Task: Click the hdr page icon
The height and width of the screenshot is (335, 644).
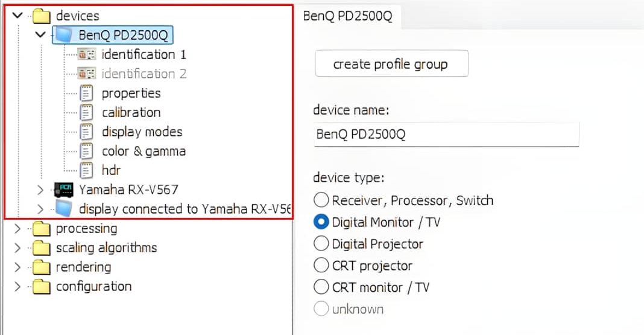Action: [x=87, y=170]
